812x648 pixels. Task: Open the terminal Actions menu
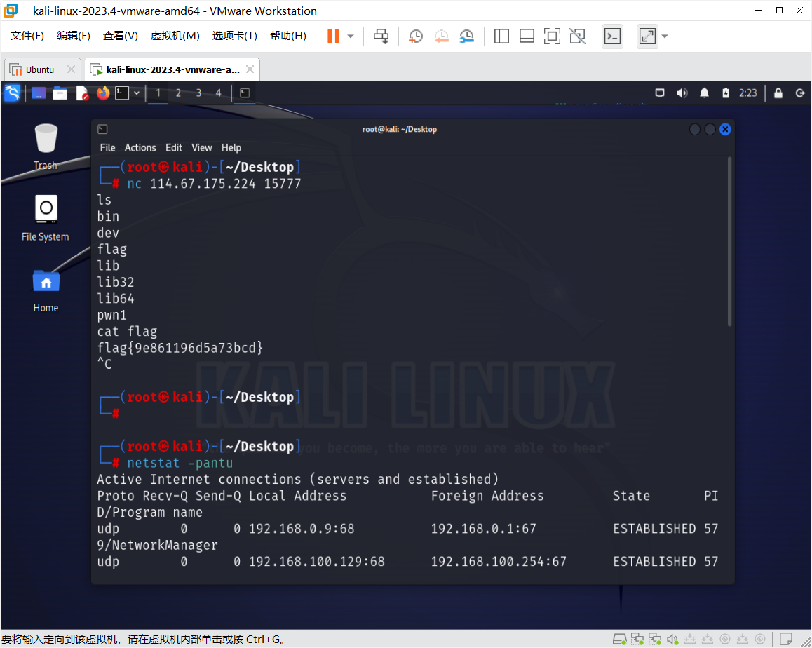[140, 148]
